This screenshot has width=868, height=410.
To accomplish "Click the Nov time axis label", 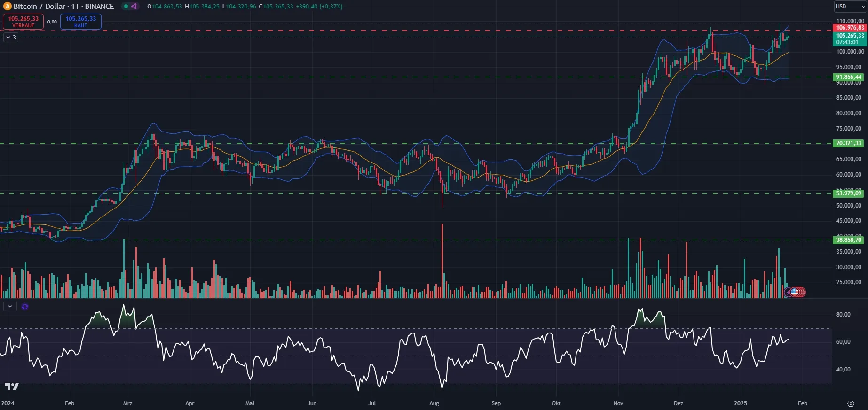I will (x=618, y=403).
